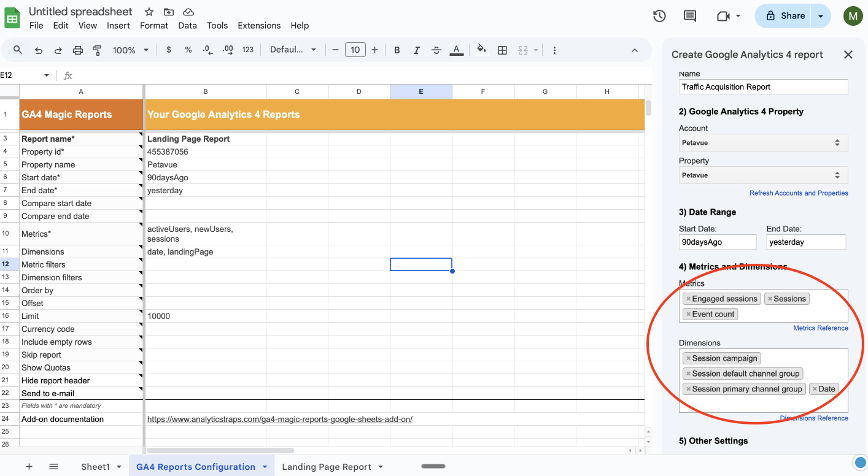
Task: Click Refresh Accounts and Properties link
Action: coord(799,193)
